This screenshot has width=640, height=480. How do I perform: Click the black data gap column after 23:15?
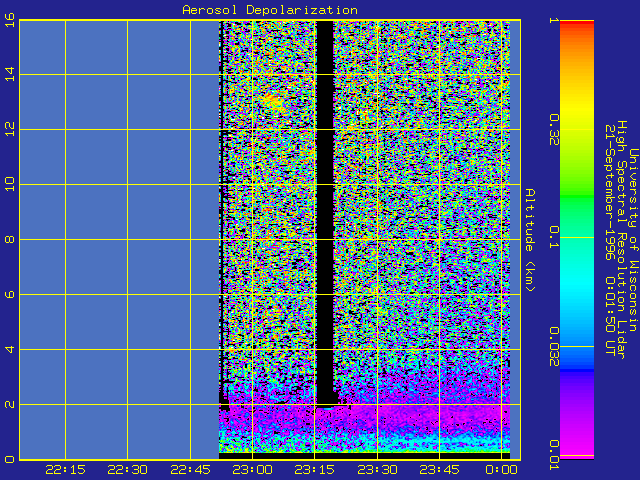point(325,212)
